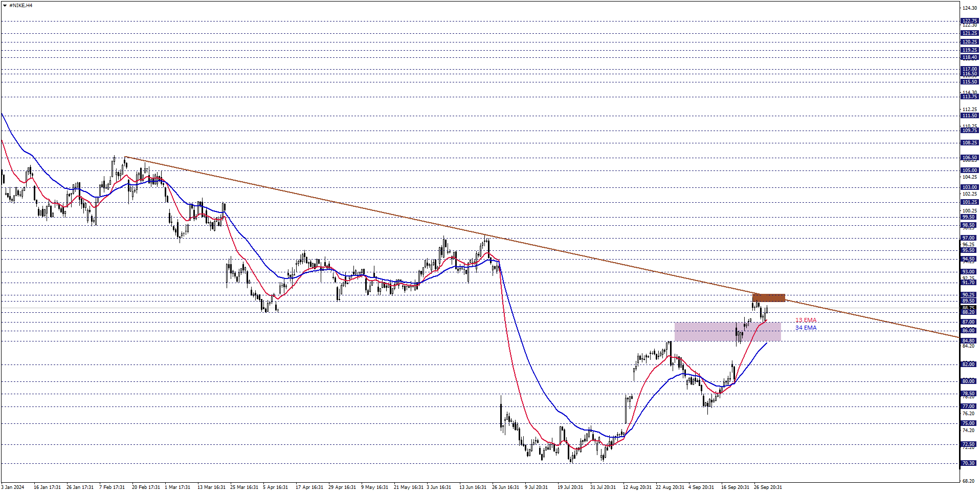The height and width of the screenshot is (493, 980).
Task: Click the 29 Apr 16:31 time axis label
Action: (342, 487)
